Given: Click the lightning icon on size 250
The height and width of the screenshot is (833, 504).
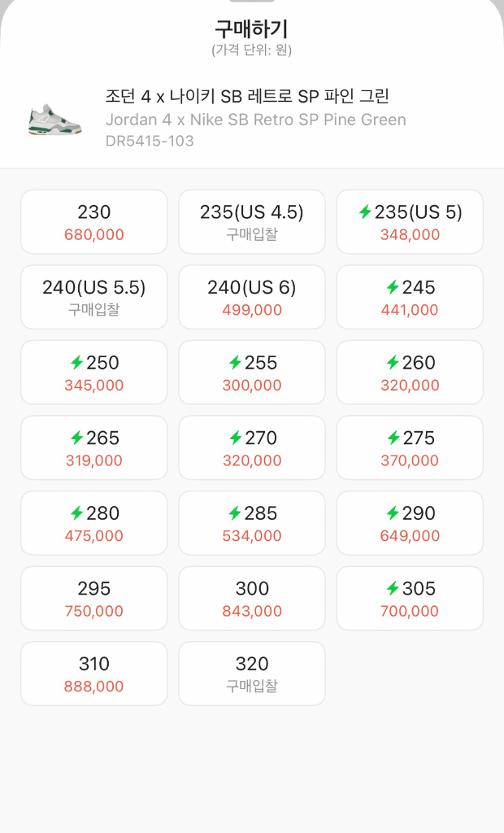Looking at the screenshot, I should point(76,363).
